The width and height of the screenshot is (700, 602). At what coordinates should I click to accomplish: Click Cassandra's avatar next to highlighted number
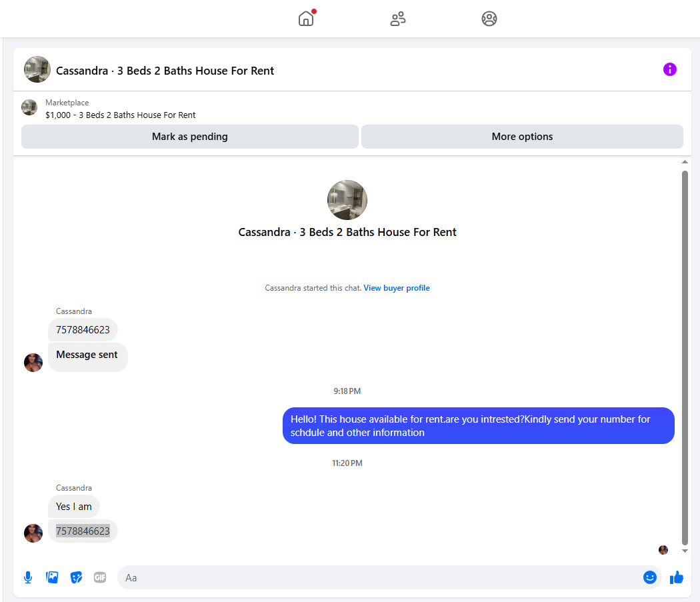click(33, 533)
